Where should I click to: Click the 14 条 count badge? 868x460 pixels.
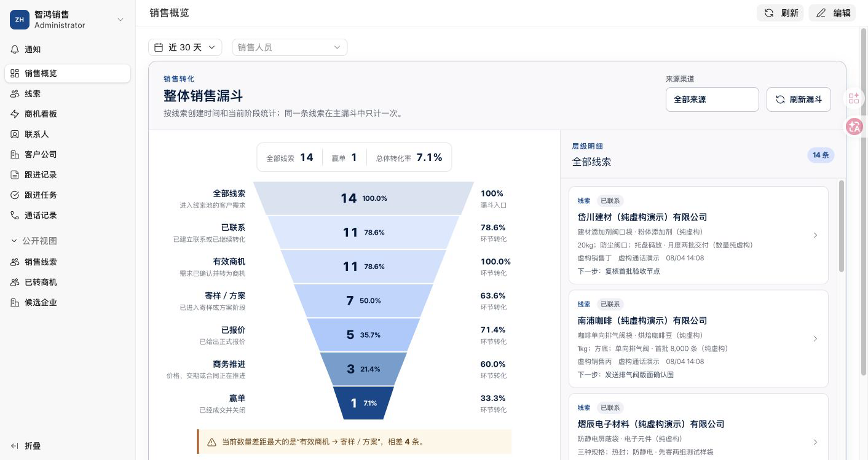[x=821, y=155]
